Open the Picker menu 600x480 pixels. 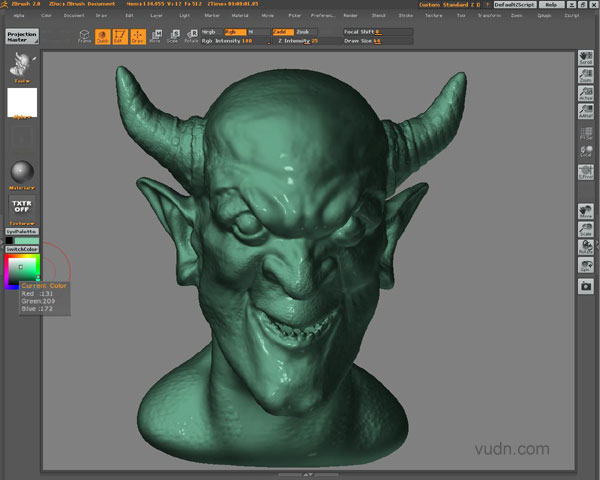coord(295,16)
